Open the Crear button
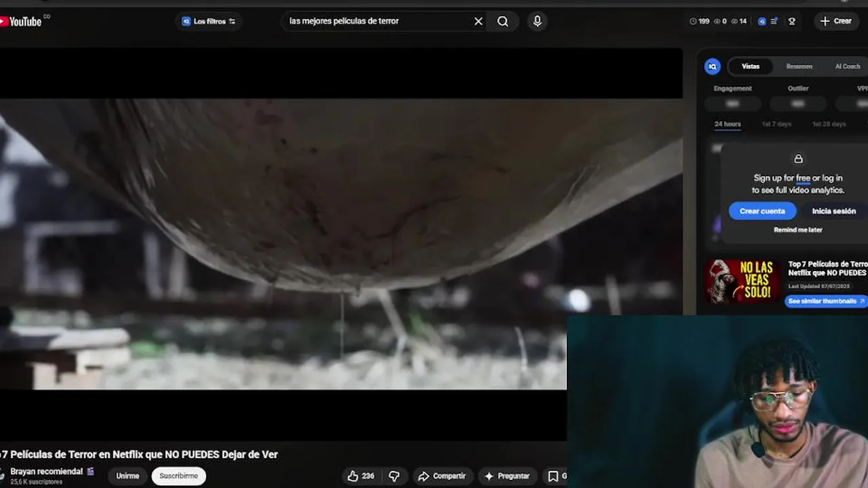Screen dimensions: 868x488 tap(835, 21)
